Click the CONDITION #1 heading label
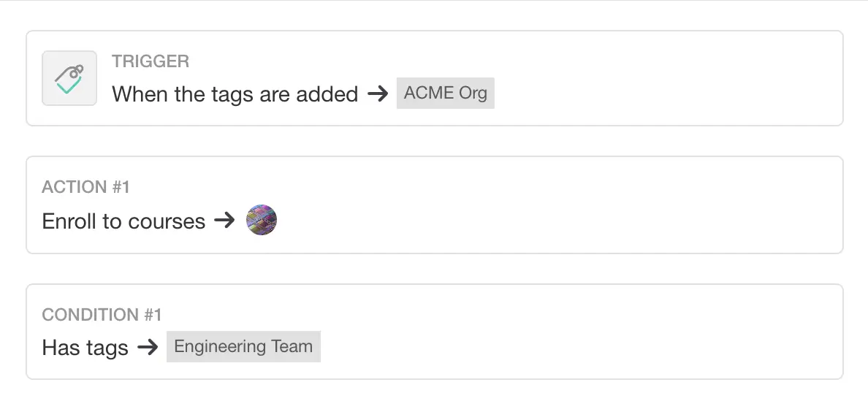This screenshot has height=412, width=868. point(102,315)
